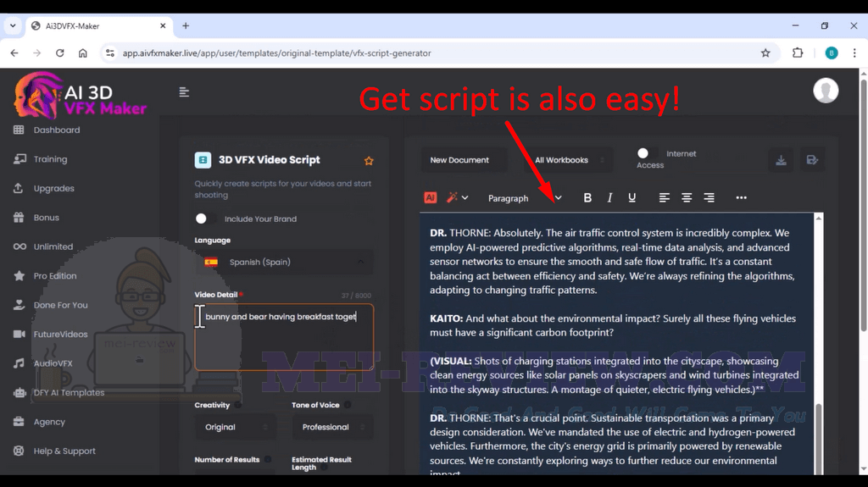Click the Agency briefcase icon
This screenshot has height=487, width=868.
[19, 422]
